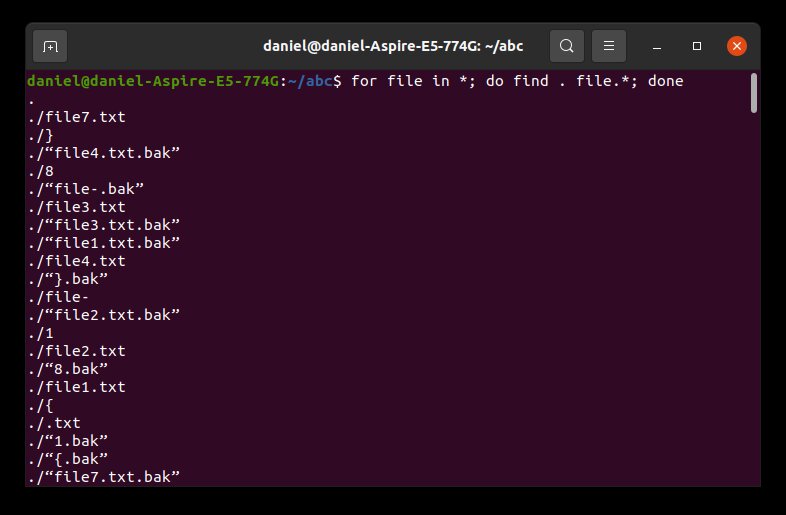Close the terminal window
Screen dimensions: 786x515
tap(737, 46)
